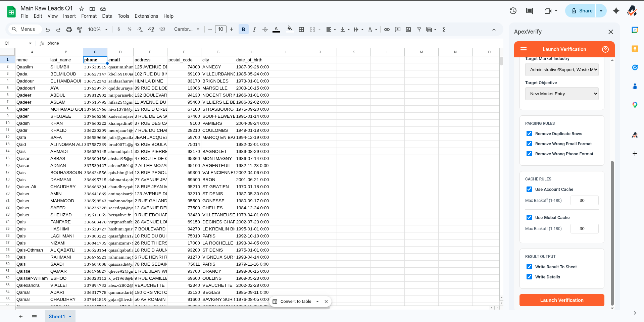Click the orange Launch Verification button
The width and height of the screenshot is (644, 322).
561,300
